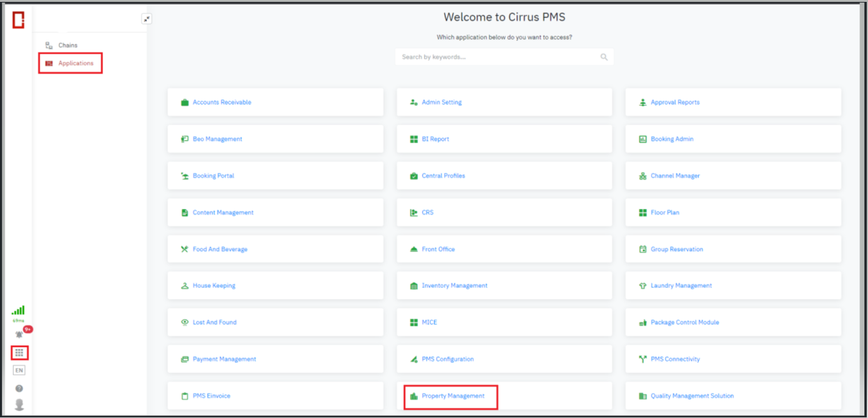Open the user profile avatar icon
The width and height of the screenshot is (868, 418).
pos(19,404)
